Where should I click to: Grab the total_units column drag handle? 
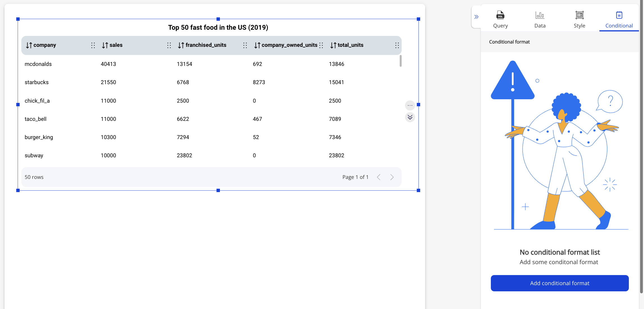click(x=397, y=45)
